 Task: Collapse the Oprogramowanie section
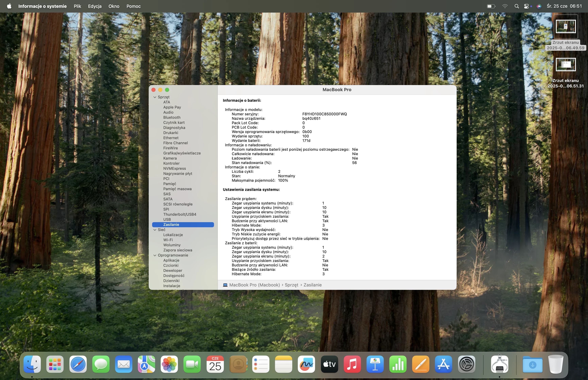pyautogui.click(x=155, y=255)
